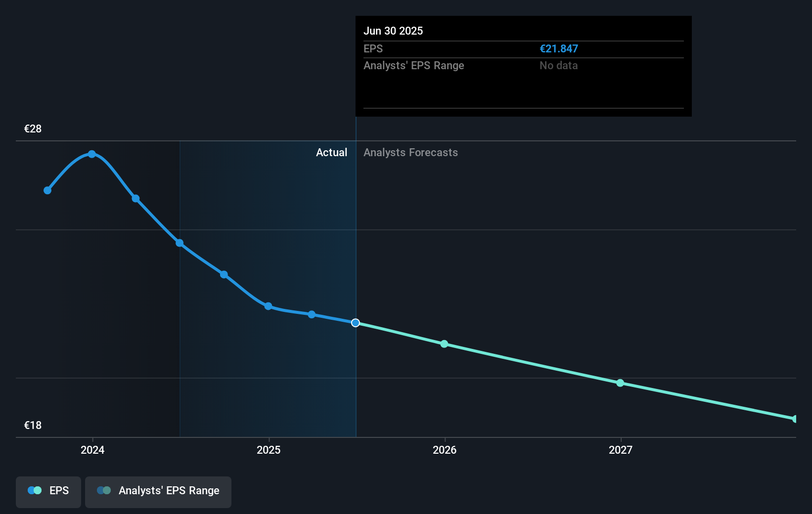Click the final forecast point at chart end
Screen dimensions: 812x514
[794, 419]
